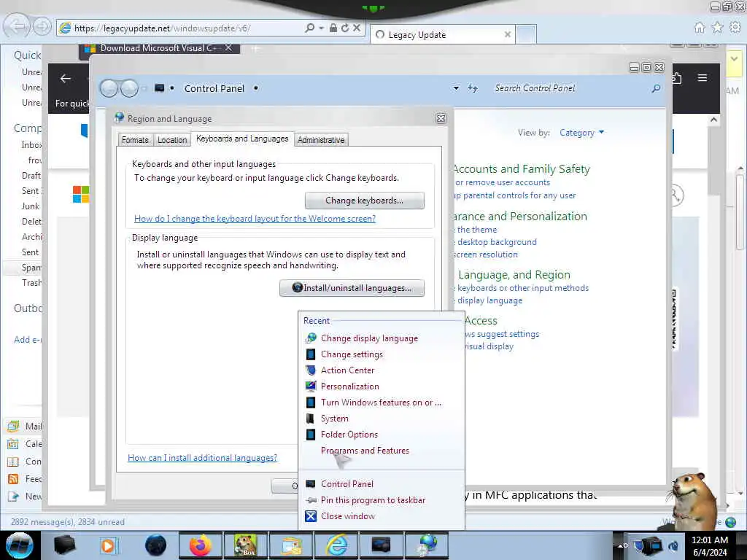Screen dimensions: 747x560
Task: Open User Accounts and Family Safety heading
Action: (521, 169)
